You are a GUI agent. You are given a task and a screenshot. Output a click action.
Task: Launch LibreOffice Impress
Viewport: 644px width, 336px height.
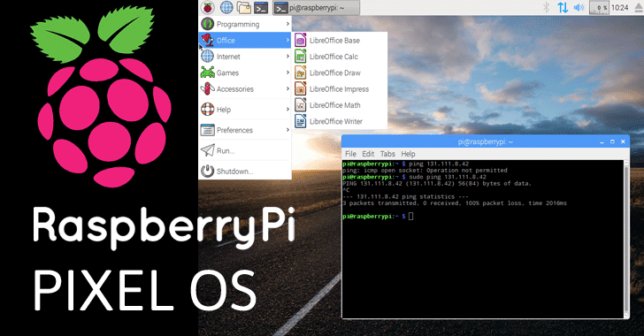[340, 88]
